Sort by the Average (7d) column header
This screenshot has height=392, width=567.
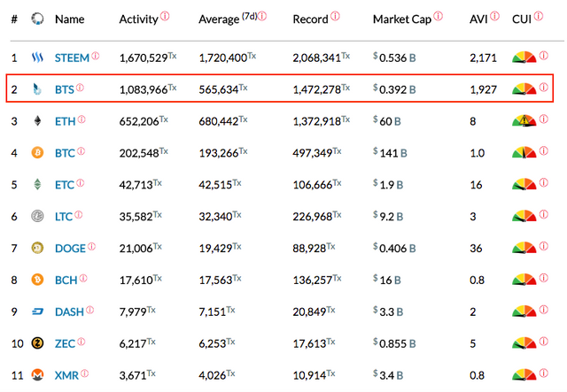228,19
